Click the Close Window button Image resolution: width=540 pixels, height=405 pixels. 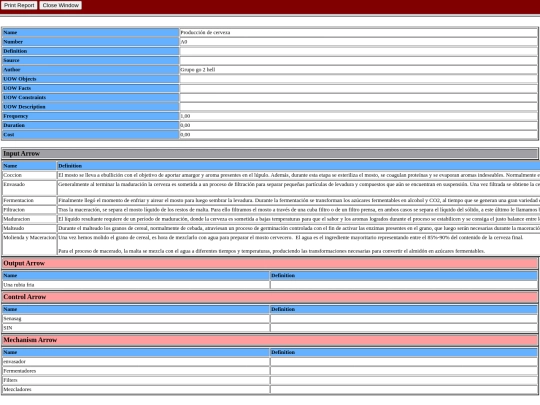click(x=61, y=5)
